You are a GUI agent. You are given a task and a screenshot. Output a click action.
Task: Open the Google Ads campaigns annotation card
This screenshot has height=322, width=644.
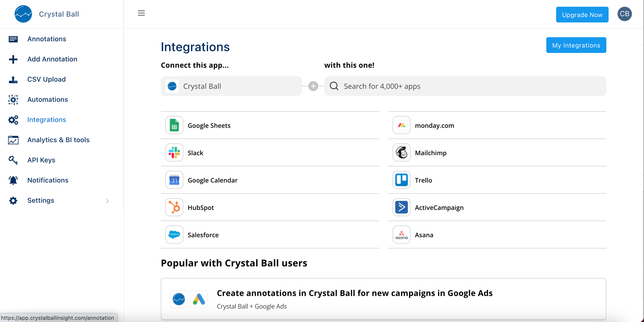384,299
